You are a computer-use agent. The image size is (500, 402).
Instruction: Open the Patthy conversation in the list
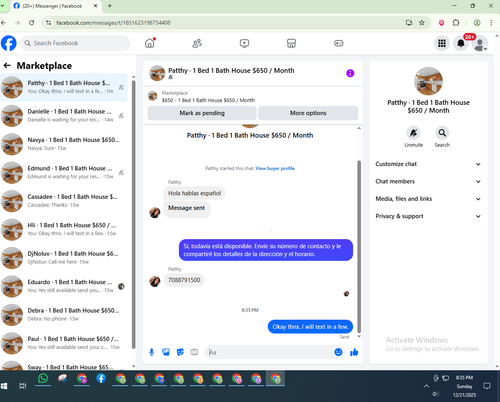pos(63,87)
